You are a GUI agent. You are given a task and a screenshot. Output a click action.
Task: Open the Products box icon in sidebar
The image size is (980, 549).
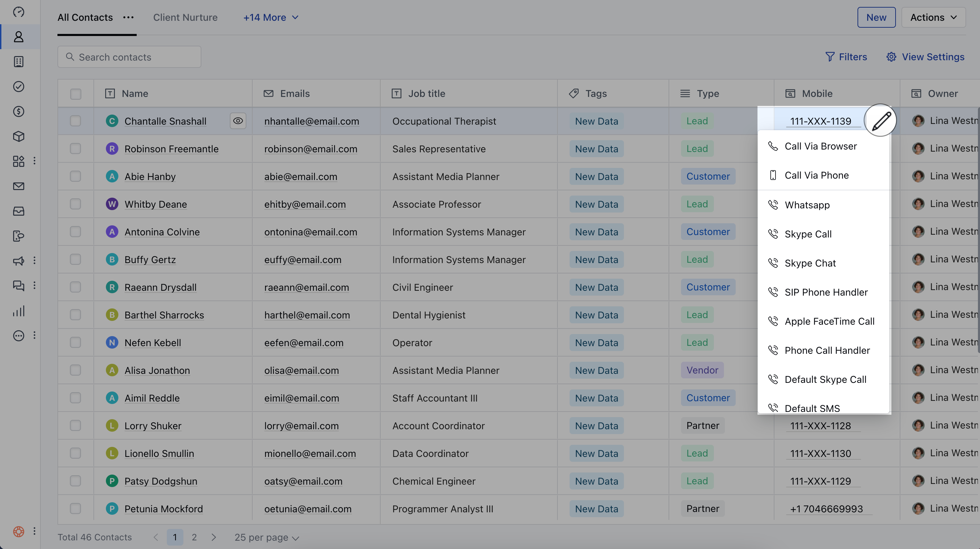coord(19,136)
